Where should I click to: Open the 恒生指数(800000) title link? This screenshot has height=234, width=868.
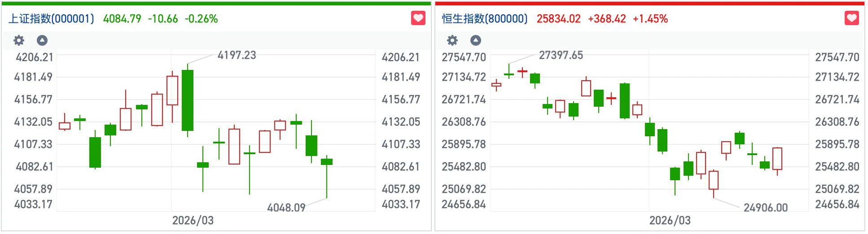(485, 19)
